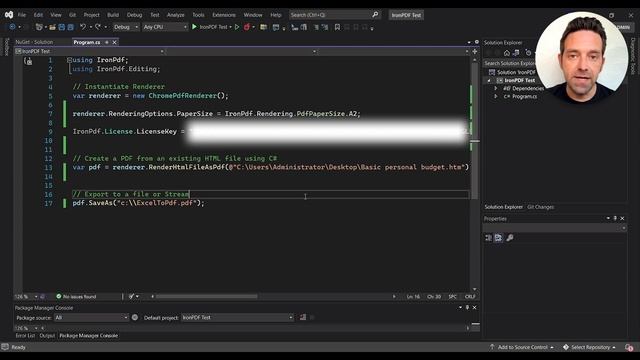Start debugging with the green IronPDF Test play button
The height and width of the screenshot is (360, 640).
(195, 27)
